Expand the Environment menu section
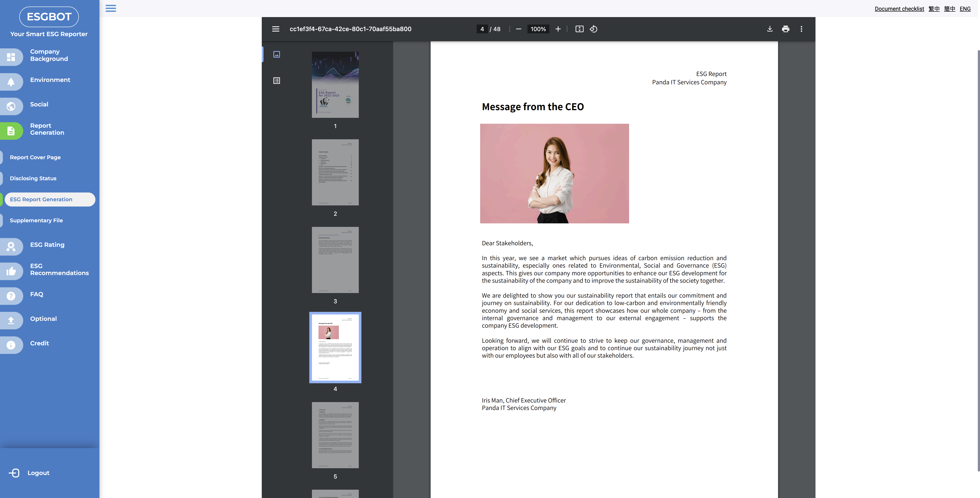 50,80
